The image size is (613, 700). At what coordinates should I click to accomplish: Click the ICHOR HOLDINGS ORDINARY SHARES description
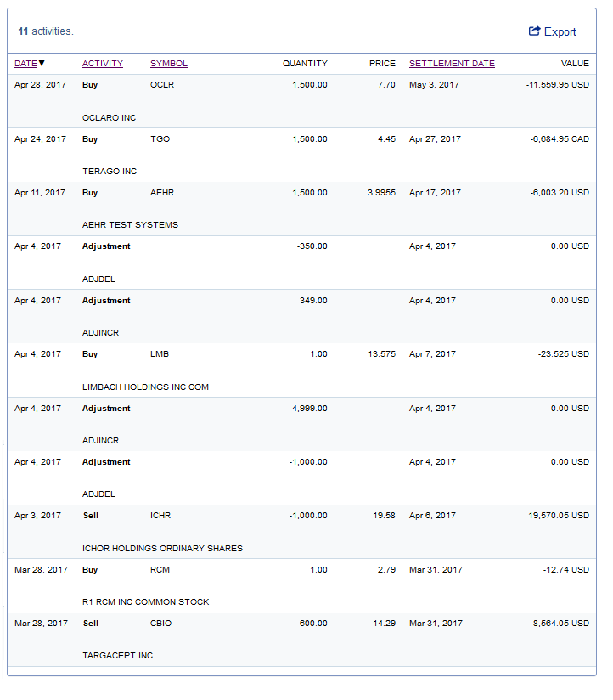coord(162,549)
